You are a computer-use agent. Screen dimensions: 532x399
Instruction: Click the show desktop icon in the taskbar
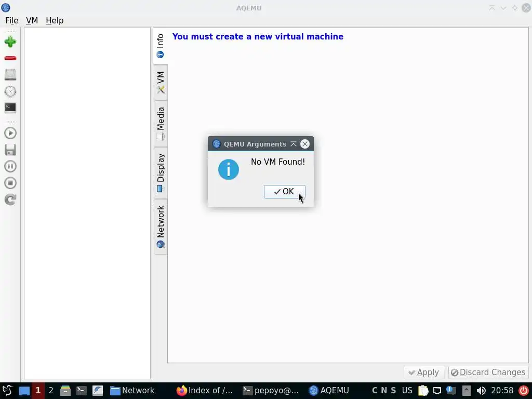pos(24,391)
